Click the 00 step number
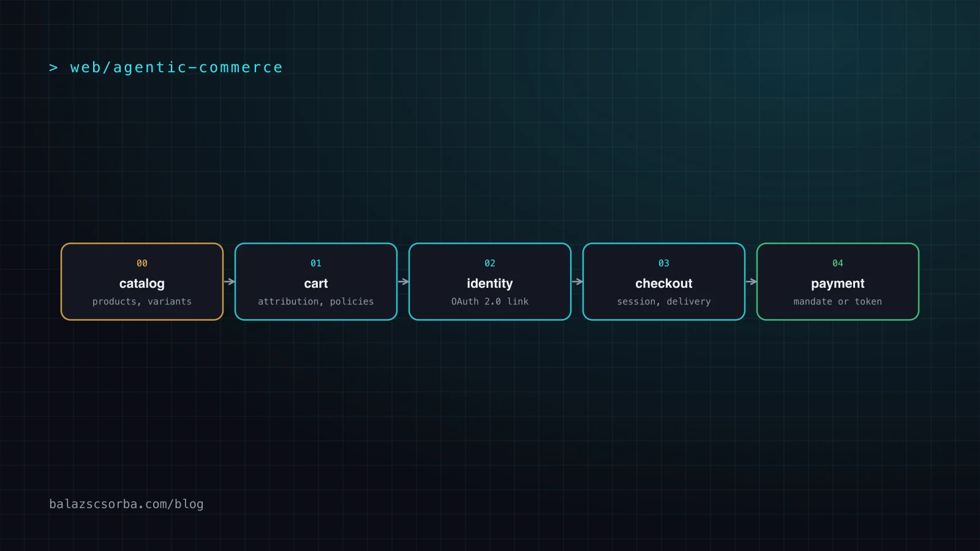This screenshot has width=980, height=551. (142, 263)
